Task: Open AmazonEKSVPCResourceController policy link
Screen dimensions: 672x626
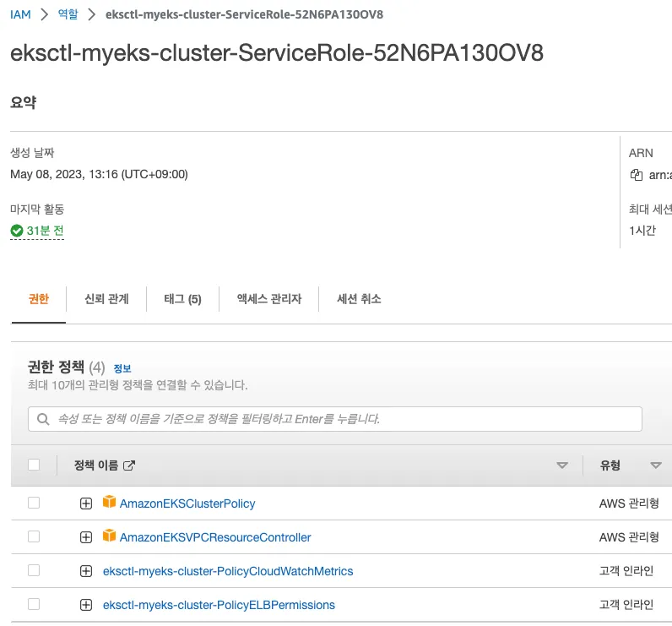Action: [215, 537]
